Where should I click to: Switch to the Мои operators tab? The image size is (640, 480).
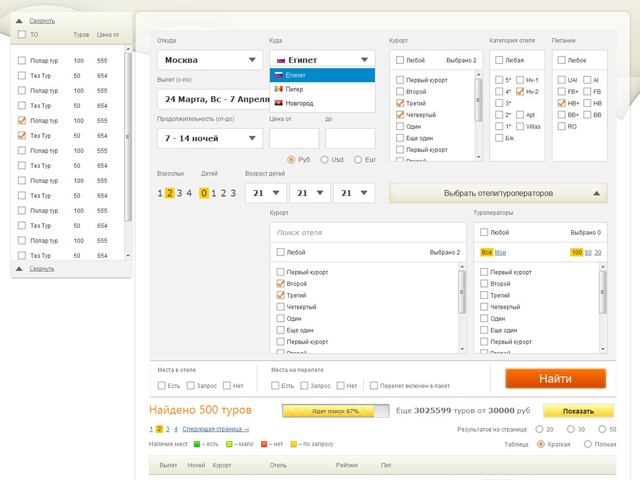[500, 253]
